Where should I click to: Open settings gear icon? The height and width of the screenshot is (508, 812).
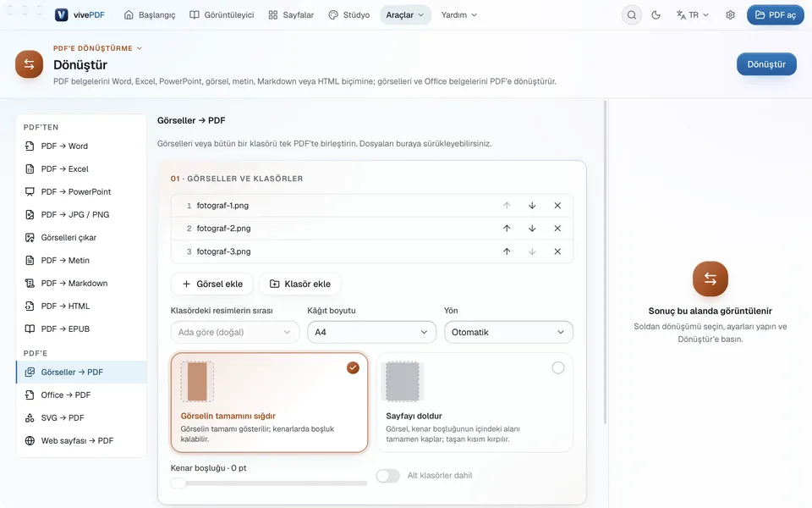pyautogui.click(x=730, y=15)
